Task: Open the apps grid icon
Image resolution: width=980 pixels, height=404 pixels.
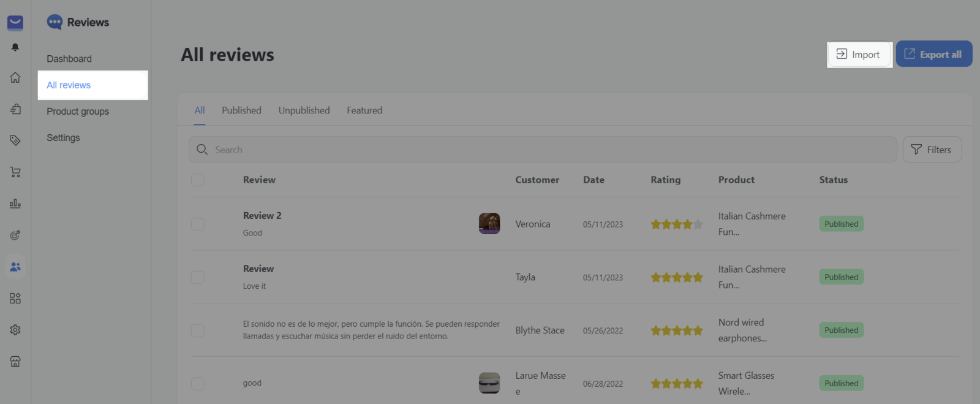Action: tap(15, 299)
